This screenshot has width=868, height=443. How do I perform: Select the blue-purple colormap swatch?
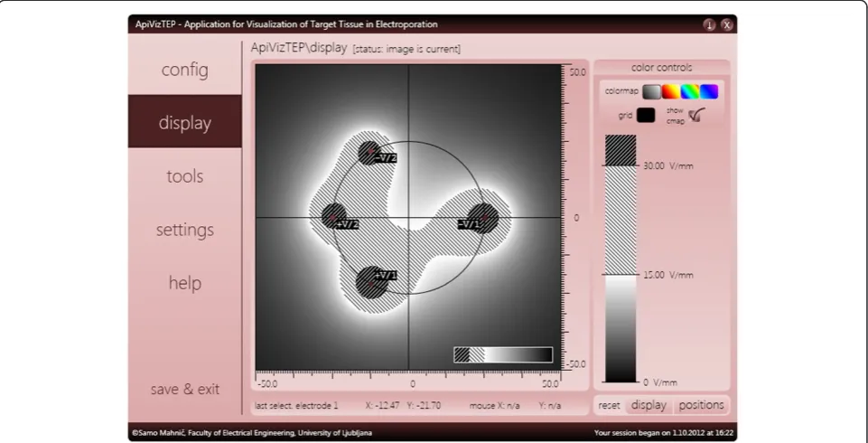point(709,91)
